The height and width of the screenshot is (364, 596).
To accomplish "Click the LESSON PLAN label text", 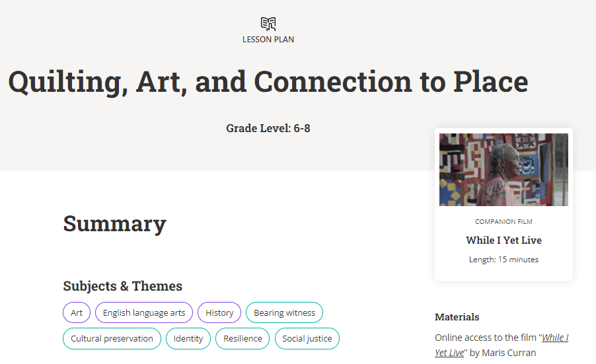I will click(x=268, y=40).
